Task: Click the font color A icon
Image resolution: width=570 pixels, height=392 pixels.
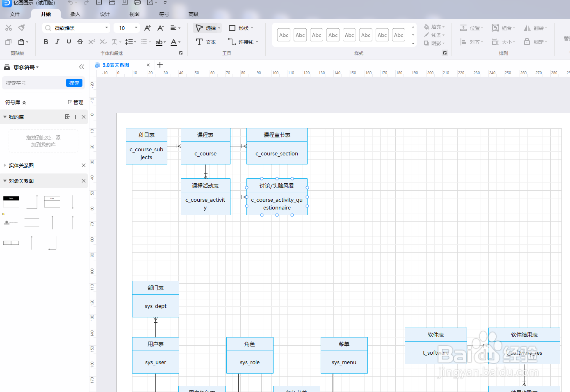Action: (174, 42)
